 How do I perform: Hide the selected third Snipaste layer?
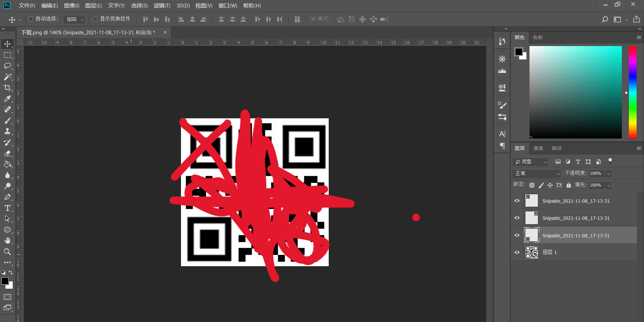click(517, 235)
